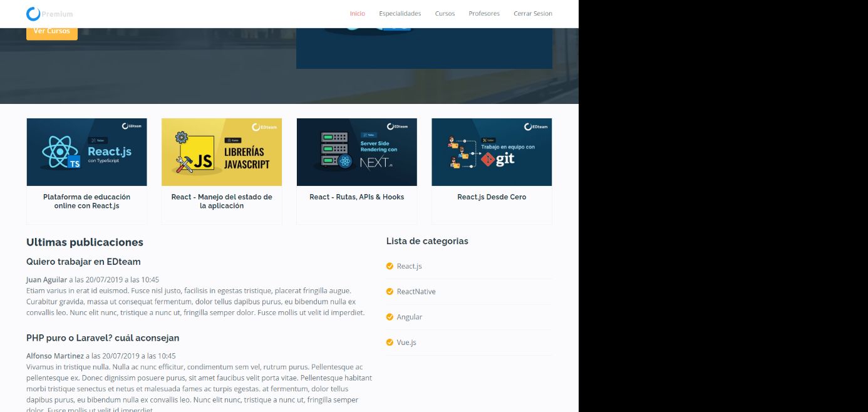Open the Trabajo en equipo con git thumbnail
The height and width of the screenshot is (412, 868).
pos(492,152)
